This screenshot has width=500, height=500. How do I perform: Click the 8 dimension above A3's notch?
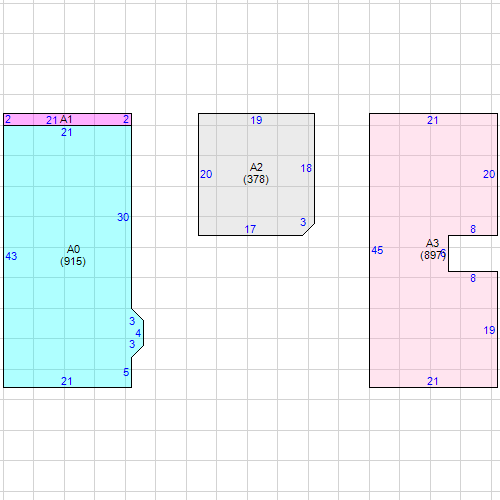473,229
